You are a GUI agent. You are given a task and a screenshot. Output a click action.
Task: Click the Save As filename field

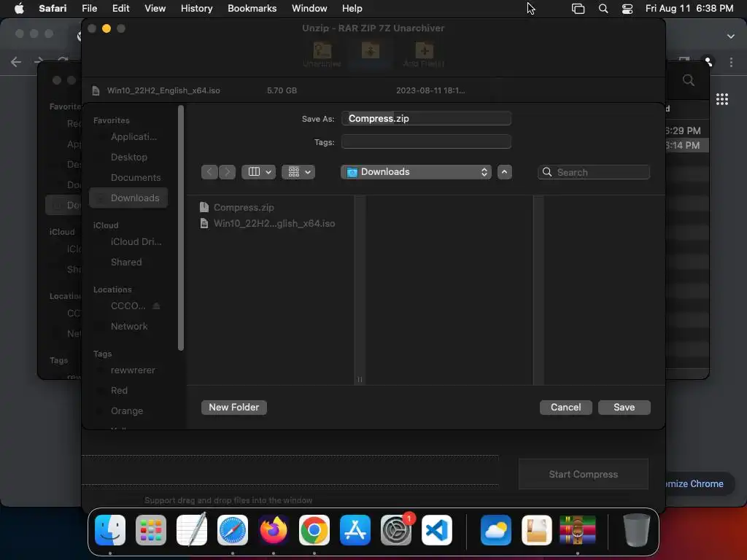click(x=426, y=119)
